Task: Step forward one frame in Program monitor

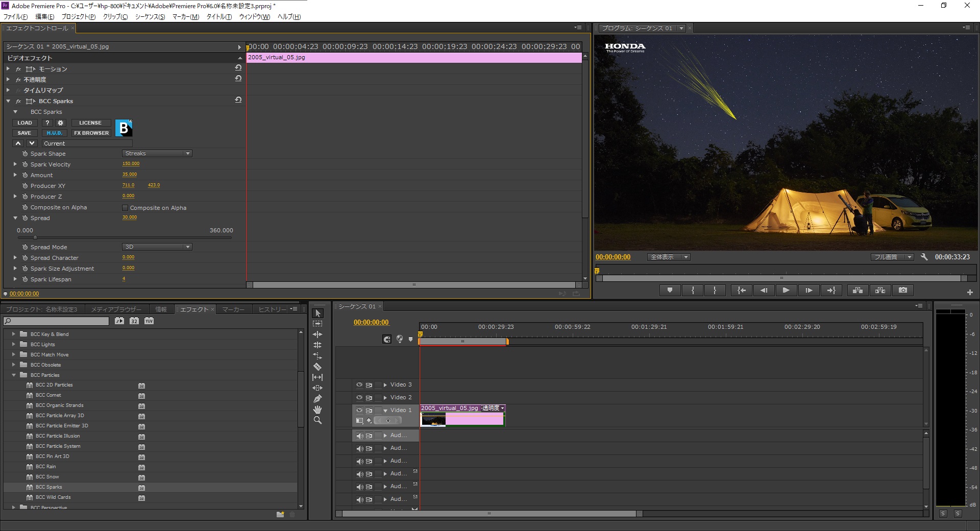Action: pos(808,290)
